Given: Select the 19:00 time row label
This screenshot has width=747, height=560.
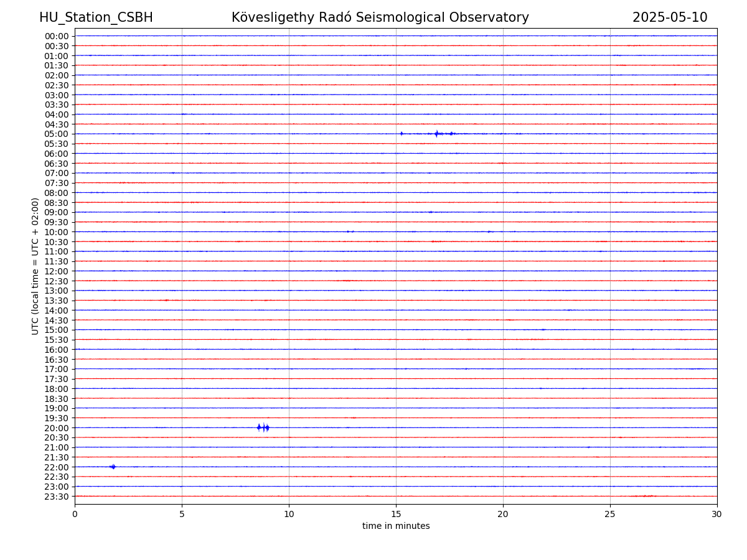Looking at the screenshot, I should click(x=57, y=409).
